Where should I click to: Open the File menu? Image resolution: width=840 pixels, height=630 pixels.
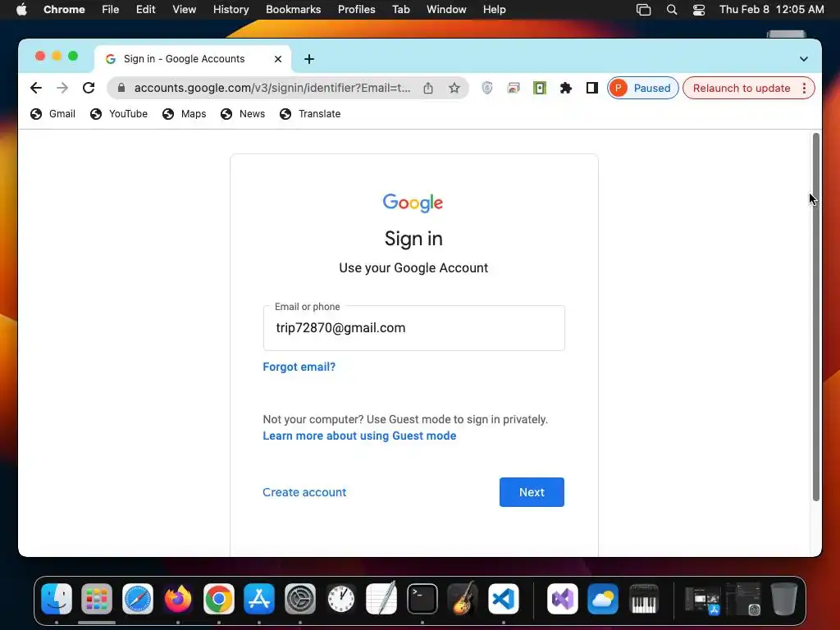pos(111,10)
